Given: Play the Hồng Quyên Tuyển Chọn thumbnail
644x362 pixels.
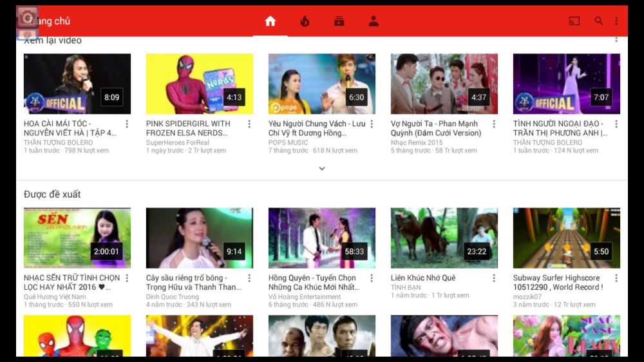Looking at the screenshot, I should click(x=322, y=238).
